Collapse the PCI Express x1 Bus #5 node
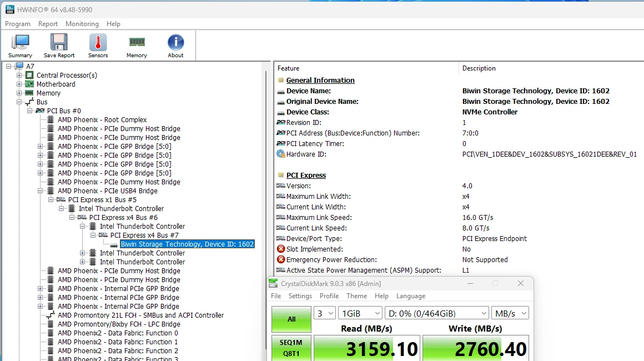 pyautogui.click(x=51, y=199)
